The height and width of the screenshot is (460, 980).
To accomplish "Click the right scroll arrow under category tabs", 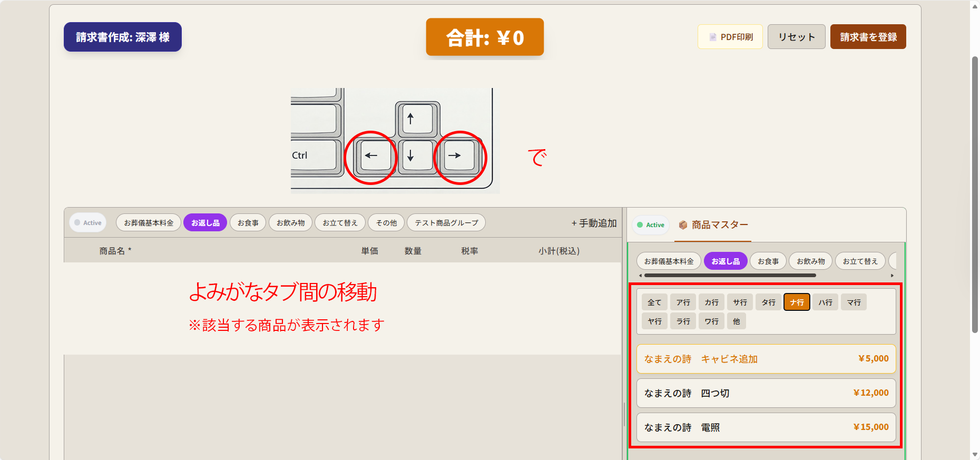I will (x=892, y=276).
